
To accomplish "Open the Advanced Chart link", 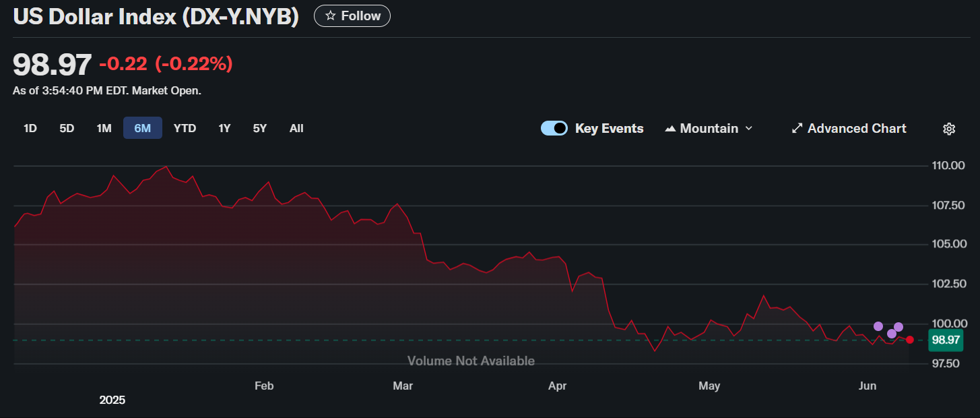I will tap(856, 128).
